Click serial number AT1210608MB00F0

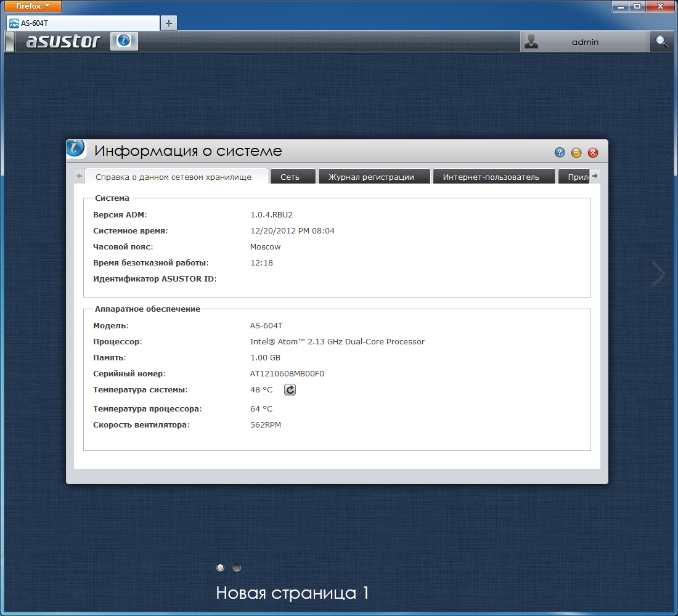coord(287,373)
